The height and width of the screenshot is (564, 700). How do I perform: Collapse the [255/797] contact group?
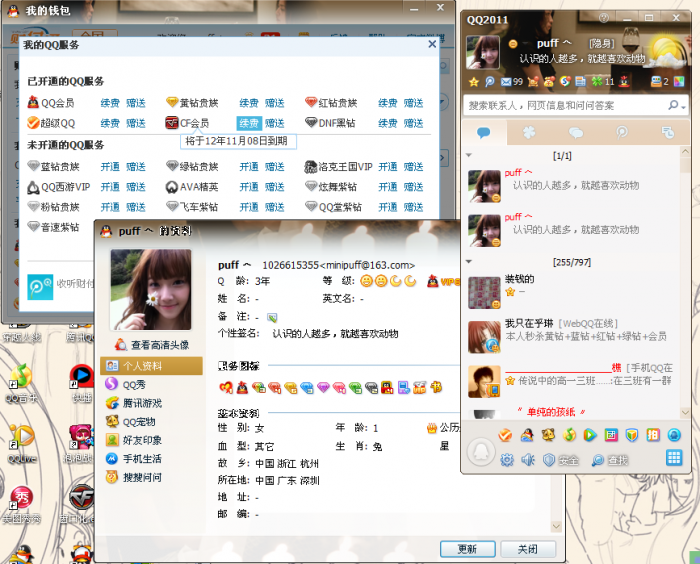[x=469, y=262]
